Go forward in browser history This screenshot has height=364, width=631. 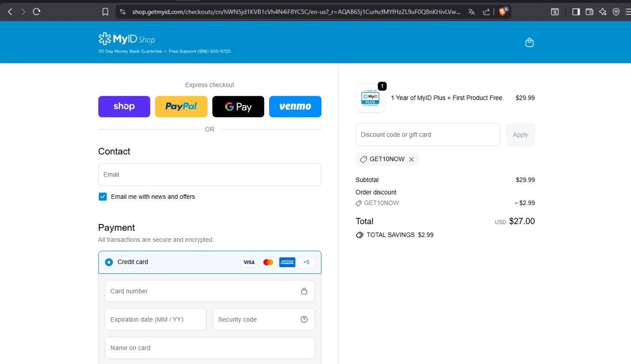point(23,12)
